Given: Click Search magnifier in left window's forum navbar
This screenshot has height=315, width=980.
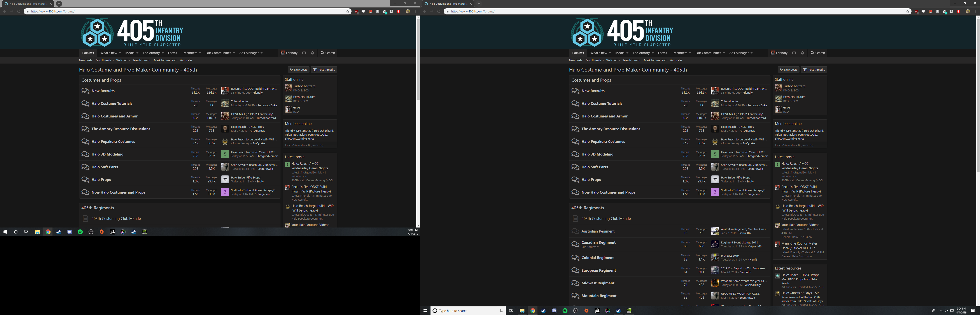Looking at the screenshot, I should point(327,53).
